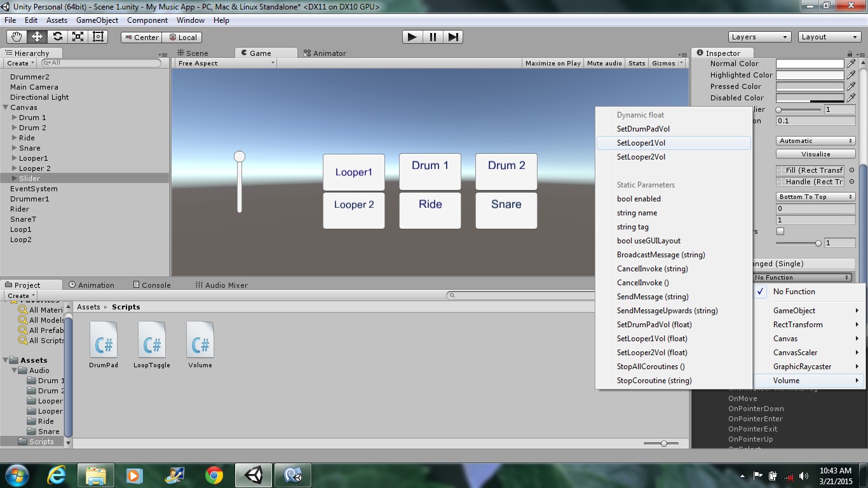Step one frame forward
Image resolution: width=868 pixels, height=488 pixels.
453,37
